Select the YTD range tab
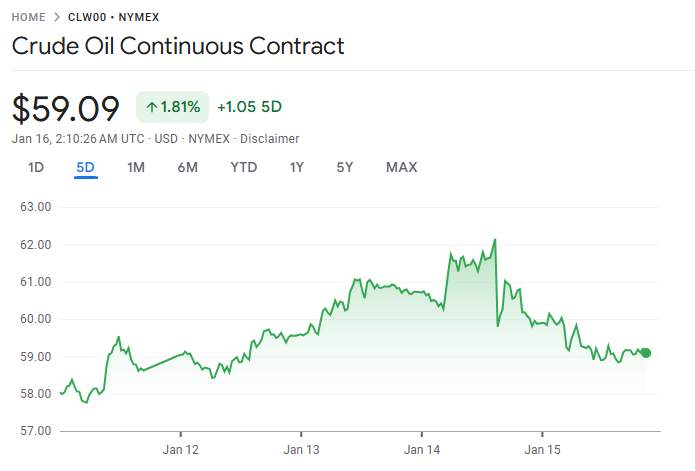 243,167
